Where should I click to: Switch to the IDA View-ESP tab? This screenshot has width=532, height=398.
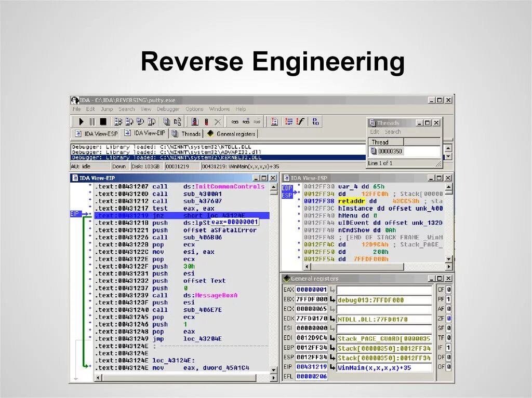click(97, 133)
